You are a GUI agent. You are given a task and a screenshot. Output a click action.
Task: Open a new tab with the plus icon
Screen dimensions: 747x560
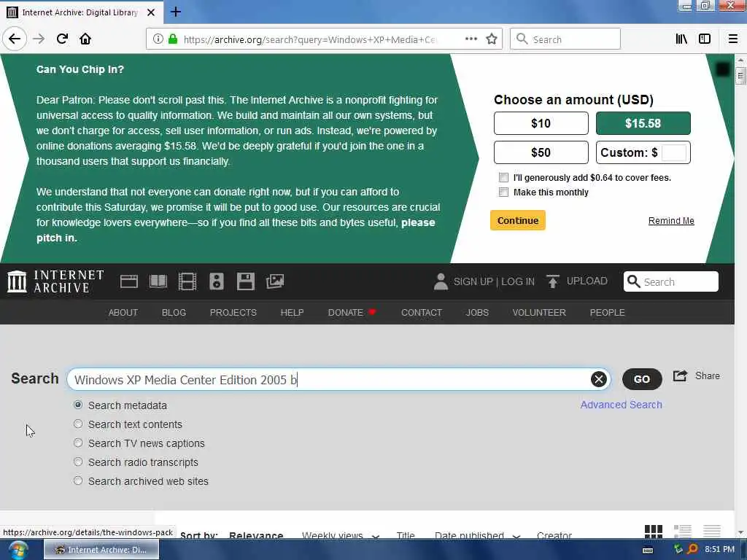click(176, 12)
